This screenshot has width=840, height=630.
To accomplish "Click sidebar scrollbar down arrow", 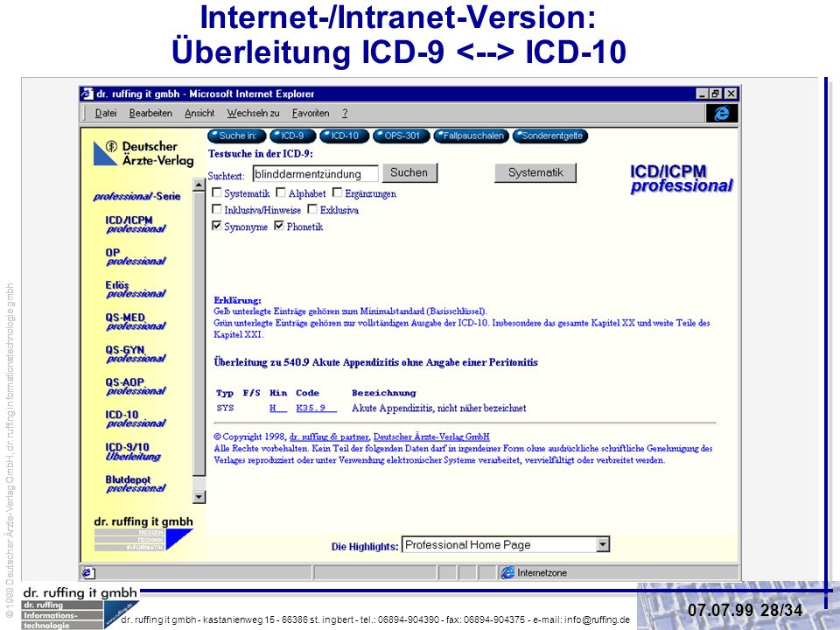I will (x=199, y=497).
